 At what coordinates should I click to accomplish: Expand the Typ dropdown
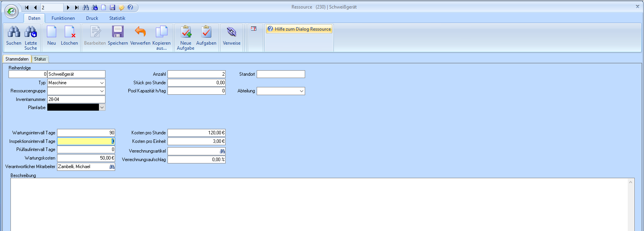102,83
